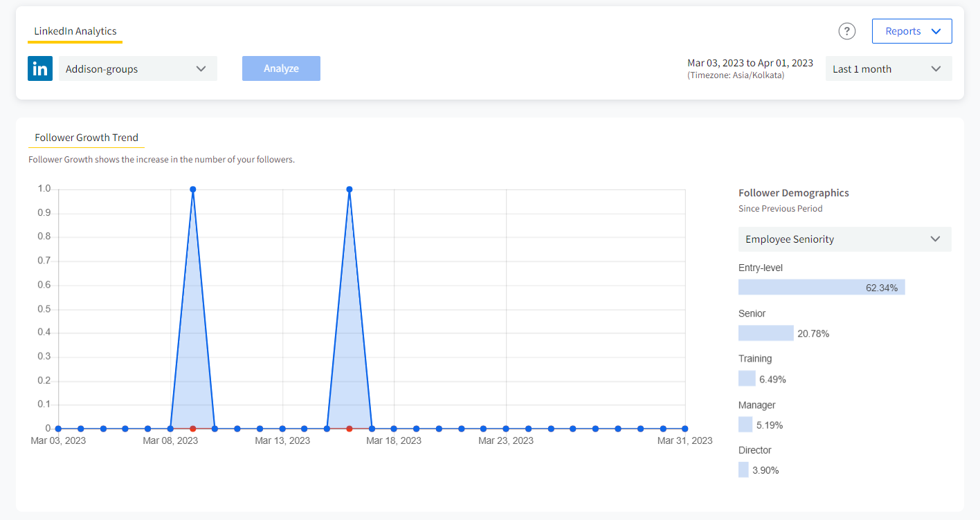This screenshot has height=520, width=980.
Task: Click the Entry-level percentage bar
Action: coord(822,286)
